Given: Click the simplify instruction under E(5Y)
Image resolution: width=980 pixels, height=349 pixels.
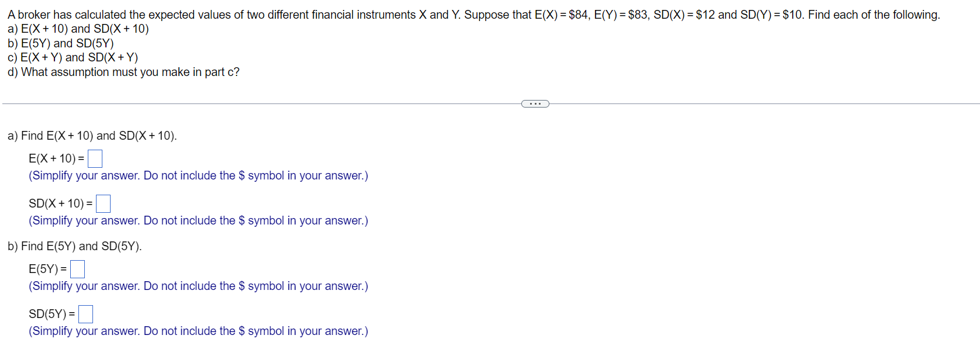Looking at the screenshot, I should [x=198, y=286].
